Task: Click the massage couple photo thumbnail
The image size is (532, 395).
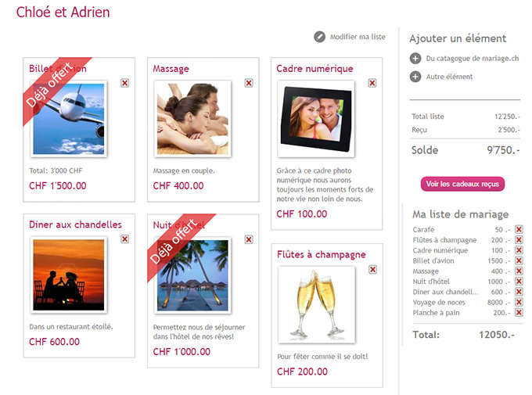Action: 192,119
